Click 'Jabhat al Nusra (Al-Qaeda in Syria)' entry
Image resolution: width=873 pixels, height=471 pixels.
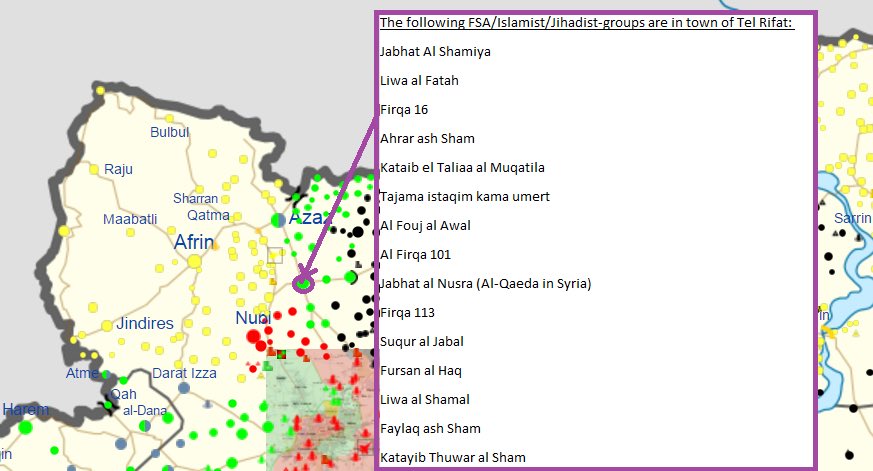pyautogui.click(x=485, y=283)
